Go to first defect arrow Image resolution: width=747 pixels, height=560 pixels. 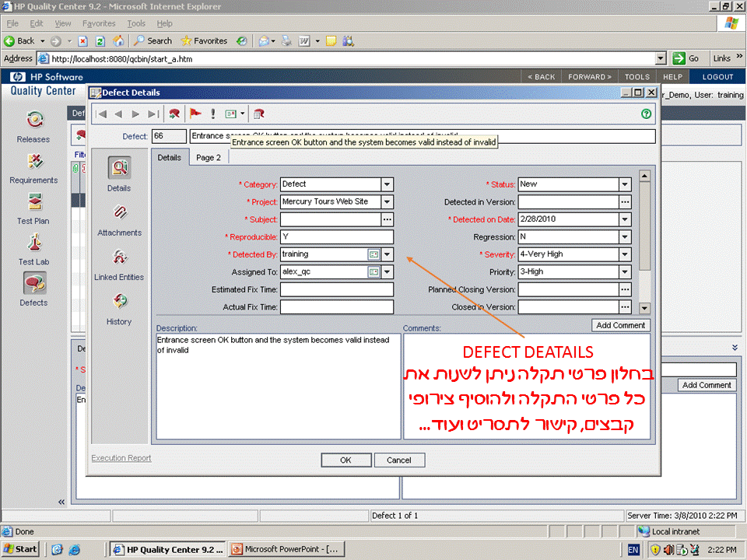tap(101, 114)
